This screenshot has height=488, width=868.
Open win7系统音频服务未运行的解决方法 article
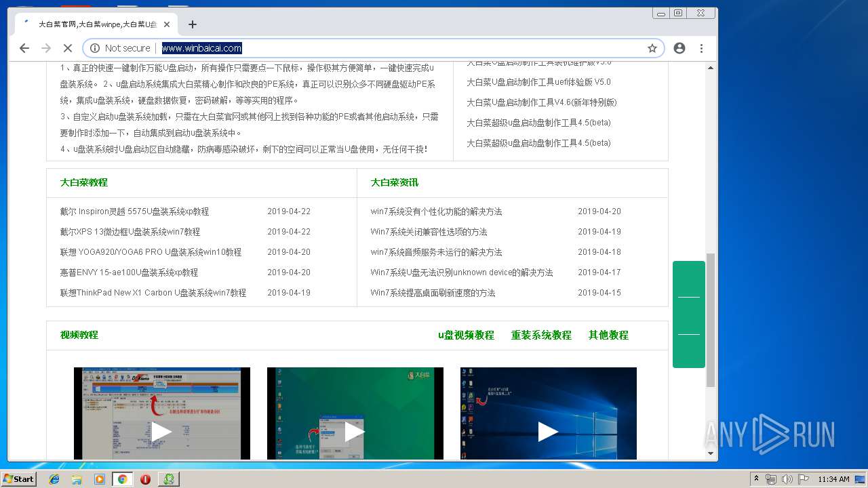point(436,252)
